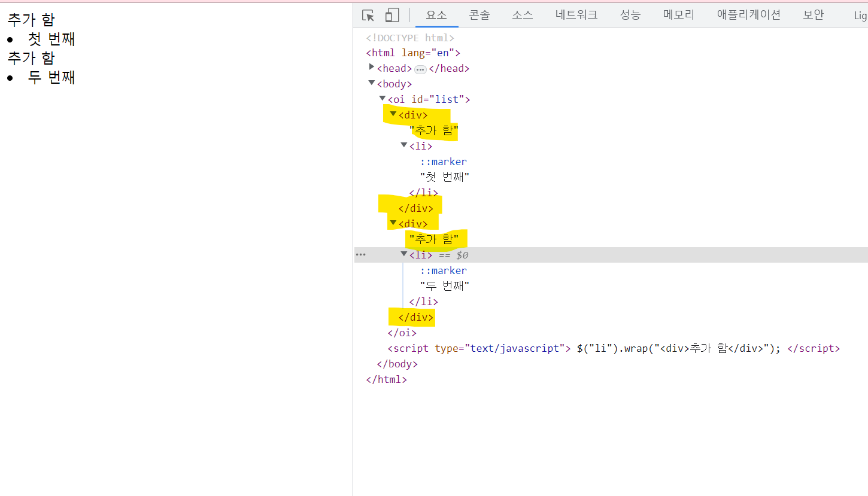Select the <!DOCTYPE html> line
Image resolution: width=868 pixels, height=496 pixels.
click(x=410, y=38)
